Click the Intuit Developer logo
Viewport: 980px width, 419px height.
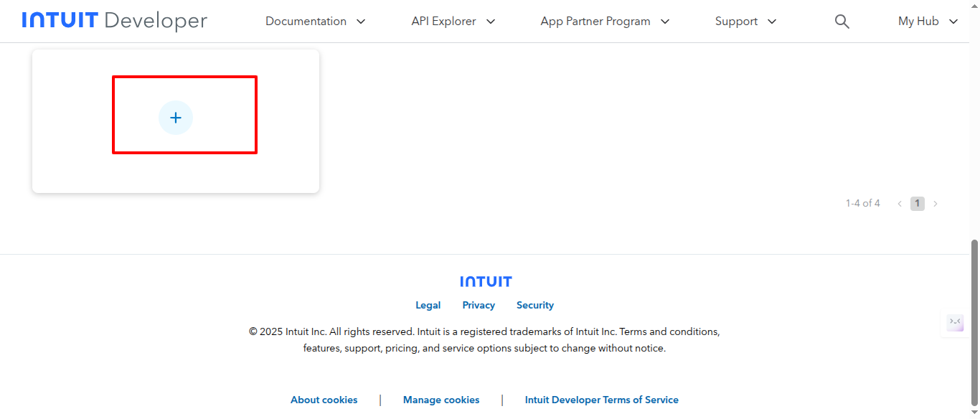pyautogui.click(x=114, y=21)
